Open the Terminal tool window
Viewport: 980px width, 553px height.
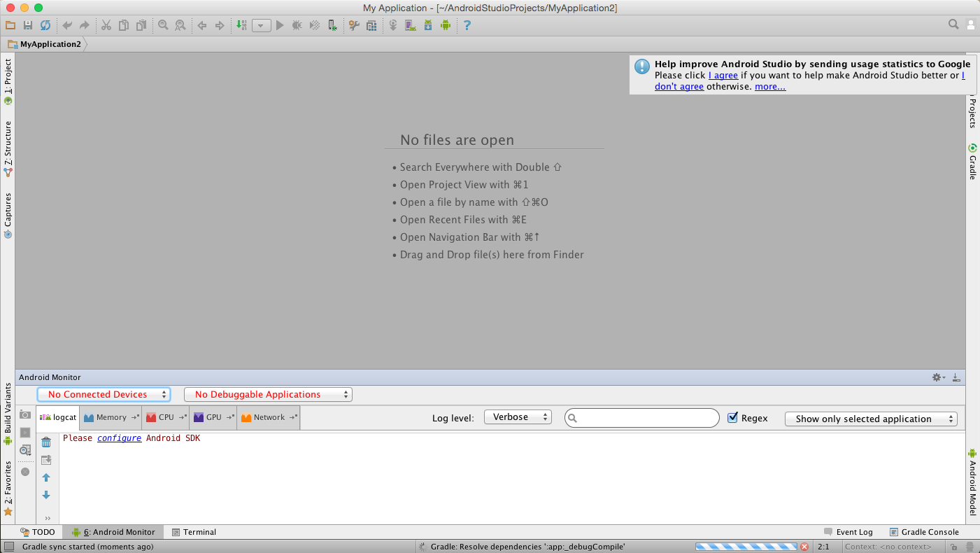pos(194,532)
